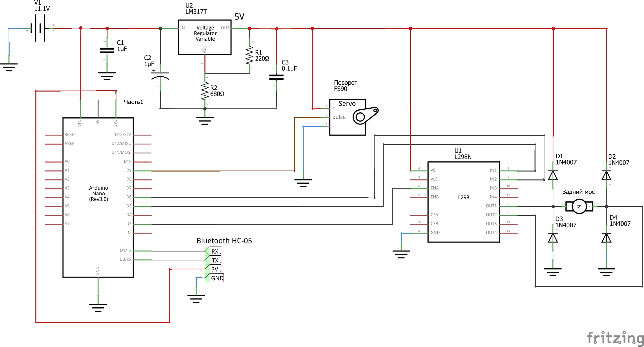Click the 5V label near regulator output
The height and width of the screenshot is (347, 644).
coord(239,17)
